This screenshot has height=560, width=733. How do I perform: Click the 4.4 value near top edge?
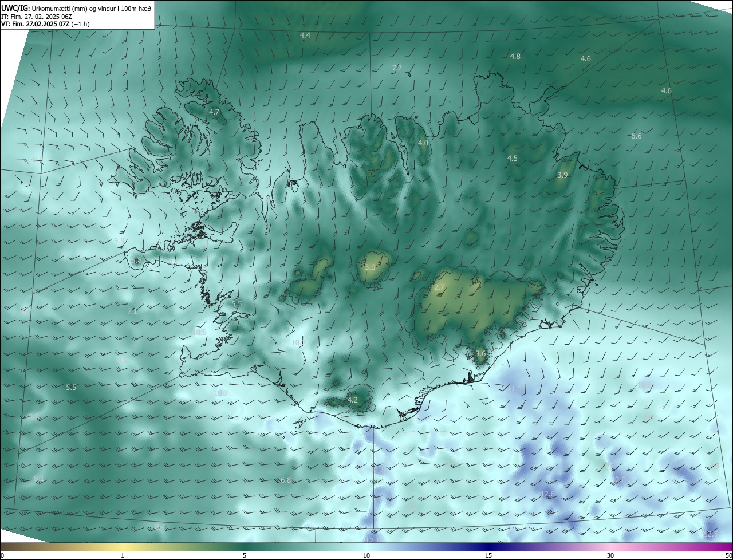point(305,36)
